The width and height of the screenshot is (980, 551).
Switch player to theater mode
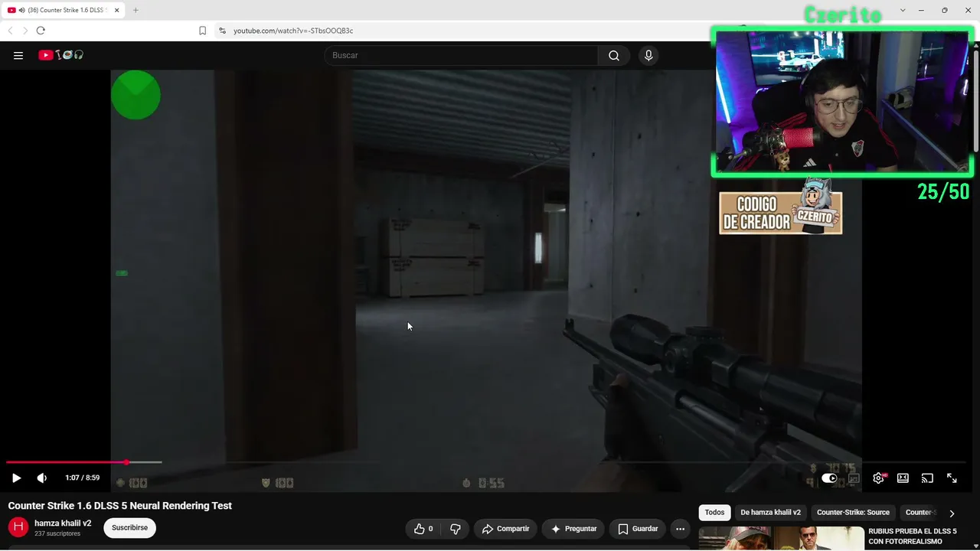point(903,478)
